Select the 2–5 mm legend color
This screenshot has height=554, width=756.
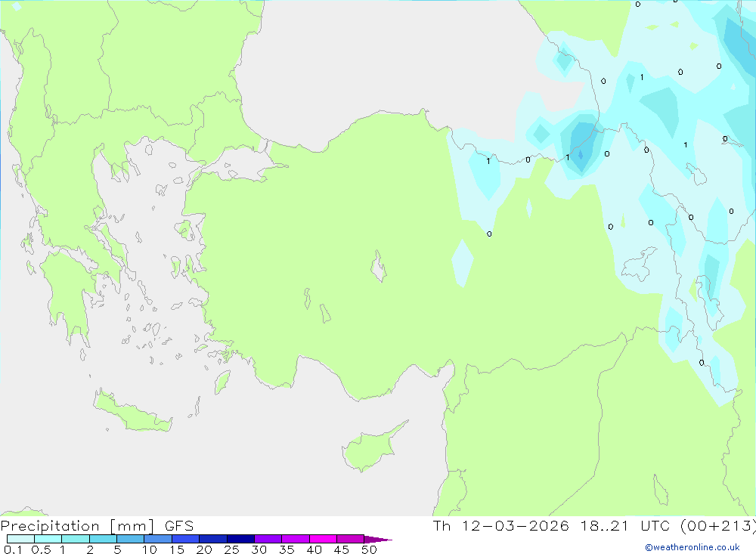pos(103,539)
